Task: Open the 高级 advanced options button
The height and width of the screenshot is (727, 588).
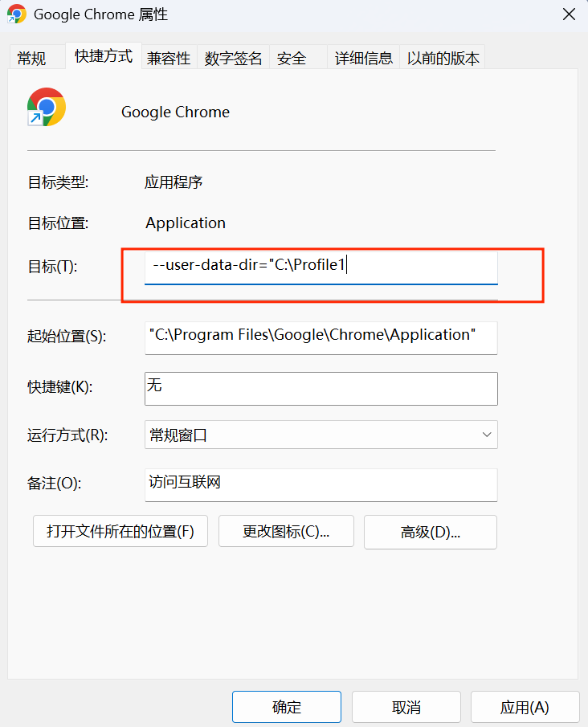Action: click(431, 532)
